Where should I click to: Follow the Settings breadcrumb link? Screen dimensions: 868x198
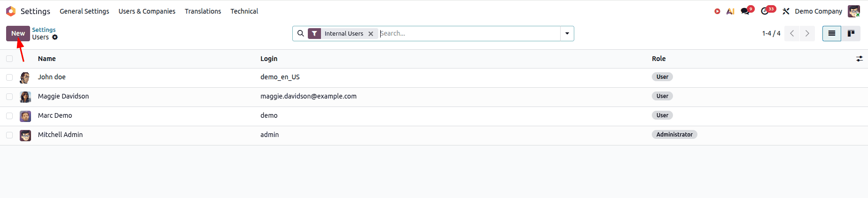(44, 30)
